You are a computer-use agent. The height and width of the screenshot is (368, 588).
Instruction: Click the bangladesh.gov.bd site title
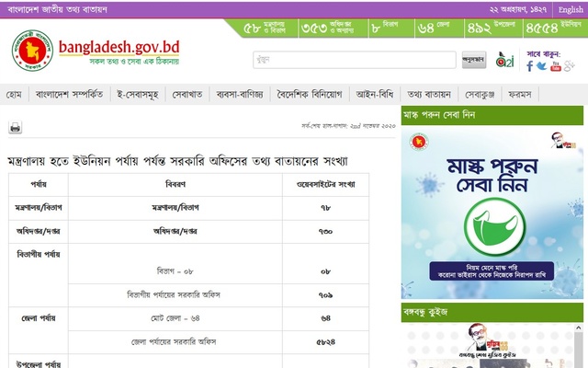(116, 47)
